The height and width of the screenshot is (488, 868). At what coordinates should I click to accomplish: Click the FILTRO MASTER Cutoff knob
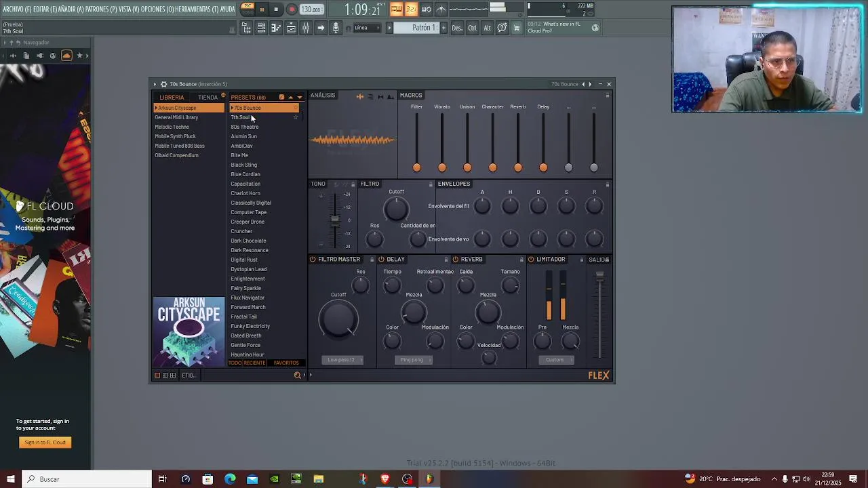[x=338, y=319]
